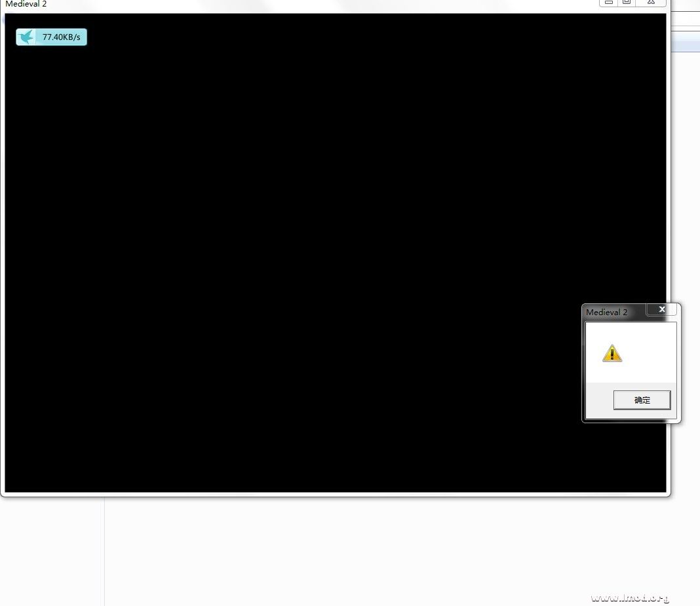The width and height of the screenshot is (700, 606).
Task: Click the blue highlighted strip right of game window
Action: [x=684, y=47]
